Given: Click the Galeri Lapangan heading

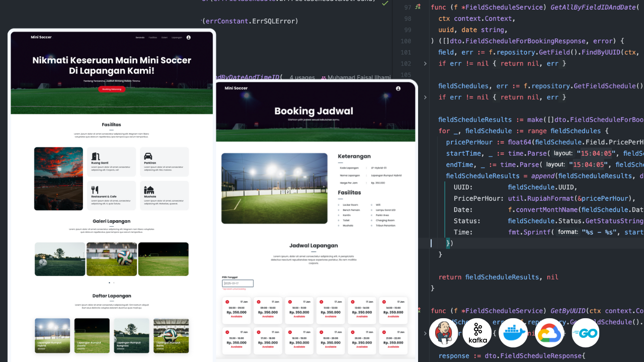Looking at the screenshot, I should tap(112, 221).
